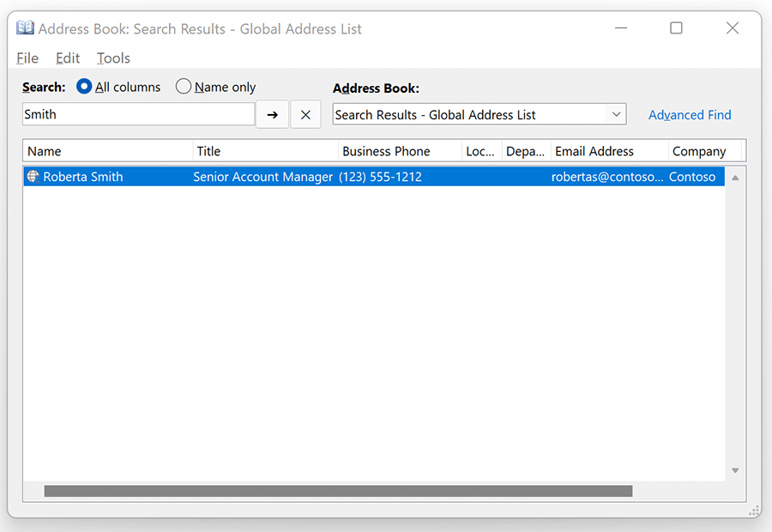Open the Advanced Find link
772x532 pixels.
(x=690, y=115)
